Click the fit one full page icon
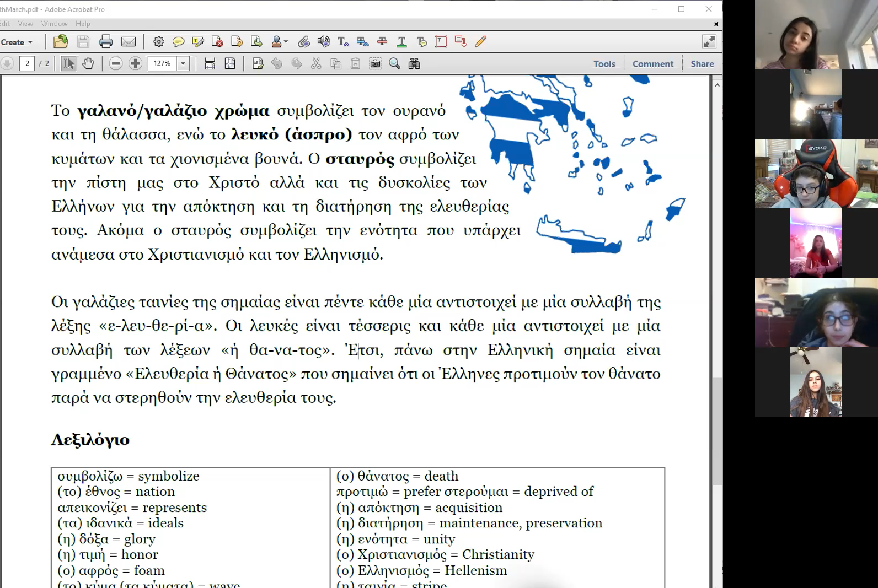Screen dimensions: 878x588 (230, 64)
